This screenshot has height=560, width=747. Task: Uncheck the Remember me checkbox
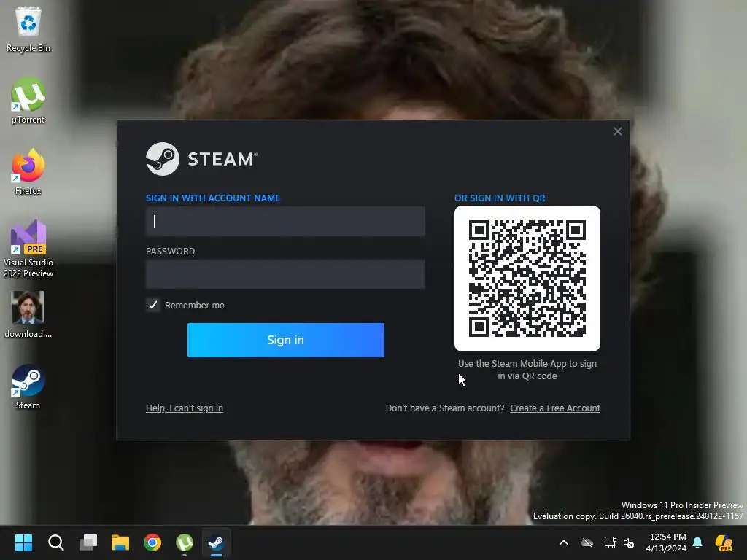(153, 305)
